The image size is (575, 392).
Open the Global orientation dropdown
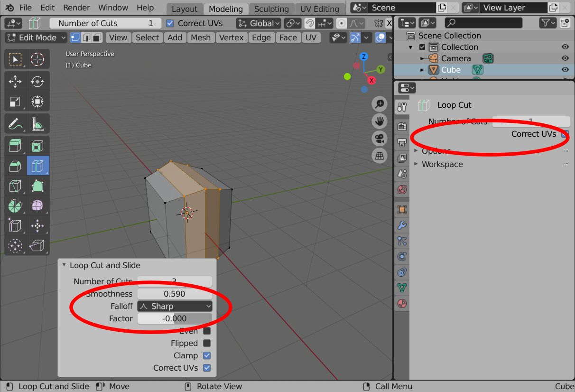click(259, 23)
